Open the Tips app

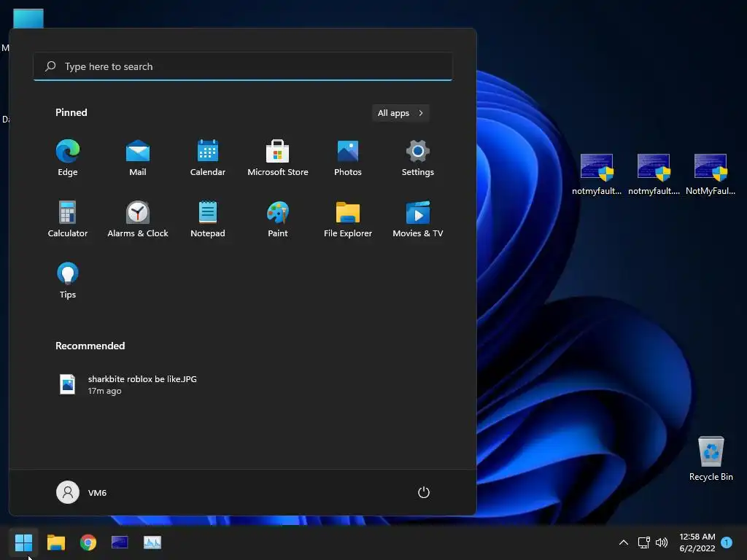68,281
